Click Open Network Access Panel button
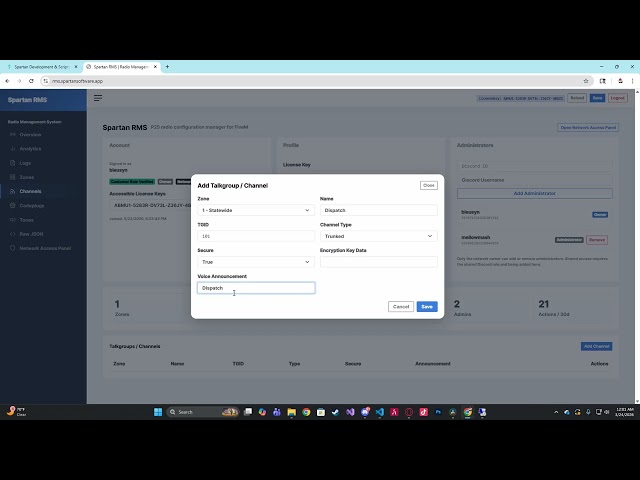 588,127
